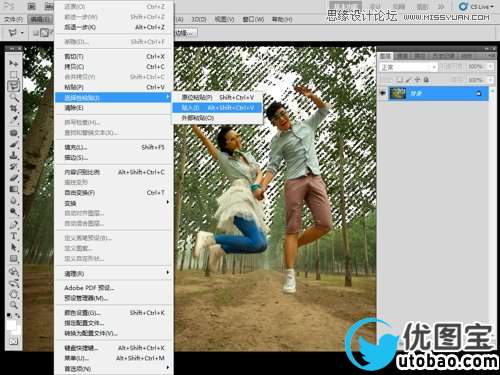
Task: Select the 3D Camera Rotate tool
Action: (x=14, y=283)
